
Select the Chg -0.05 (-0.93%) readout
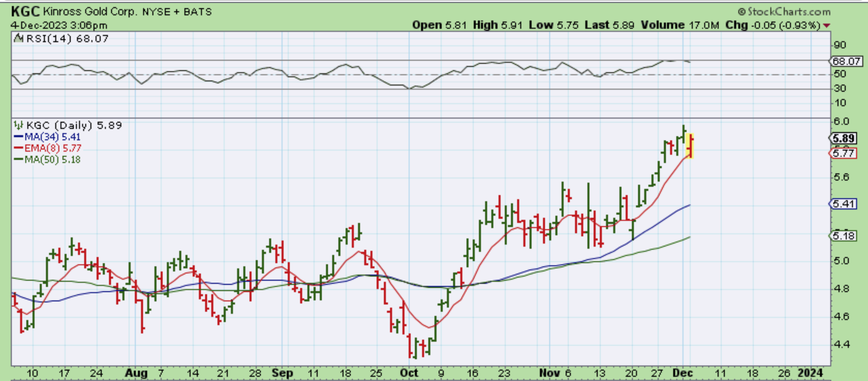773,25
